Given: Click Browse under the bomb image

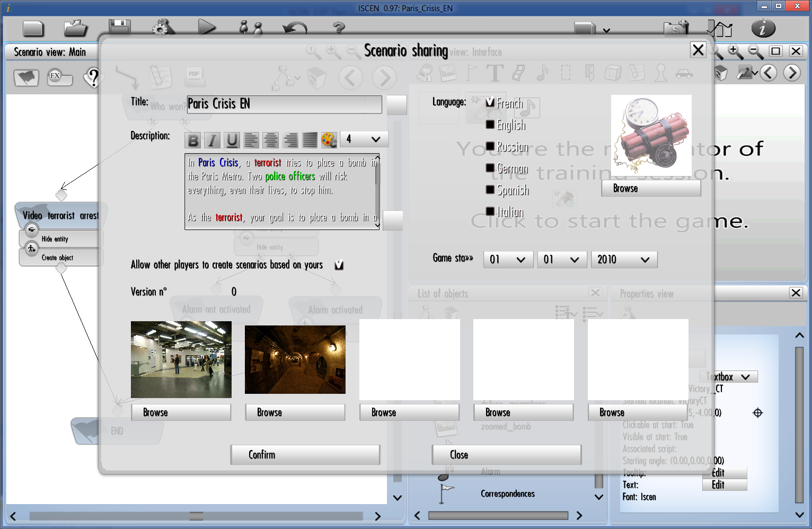Looking at the screenshot, I should 651,188.
